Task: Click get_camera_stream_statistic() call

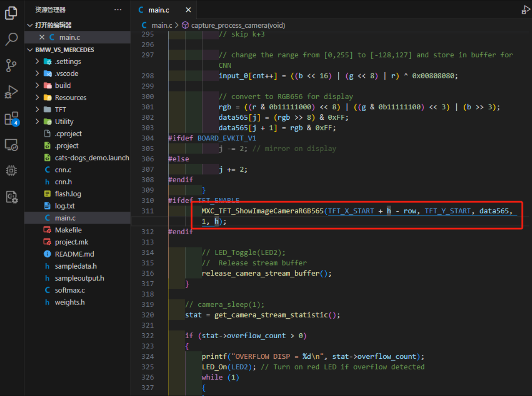Action: (x=277, y=315)
